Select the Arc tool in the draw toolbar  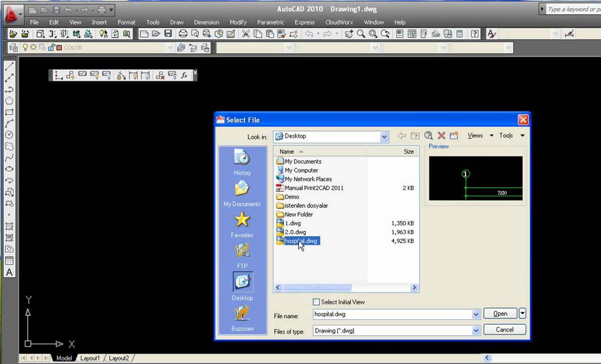click(9, 123)
